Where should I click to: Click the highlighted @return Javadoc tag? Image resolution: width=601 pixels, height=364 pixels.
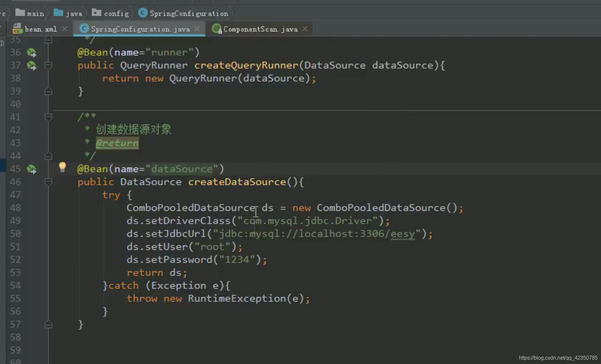pyautogui.click(x=117, y=143)
